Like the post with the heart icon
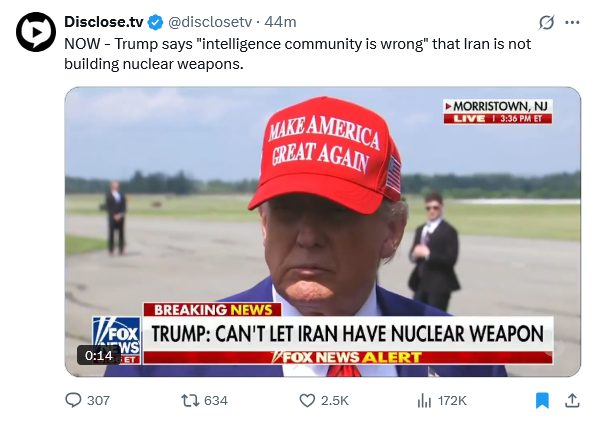 (307, 400)
